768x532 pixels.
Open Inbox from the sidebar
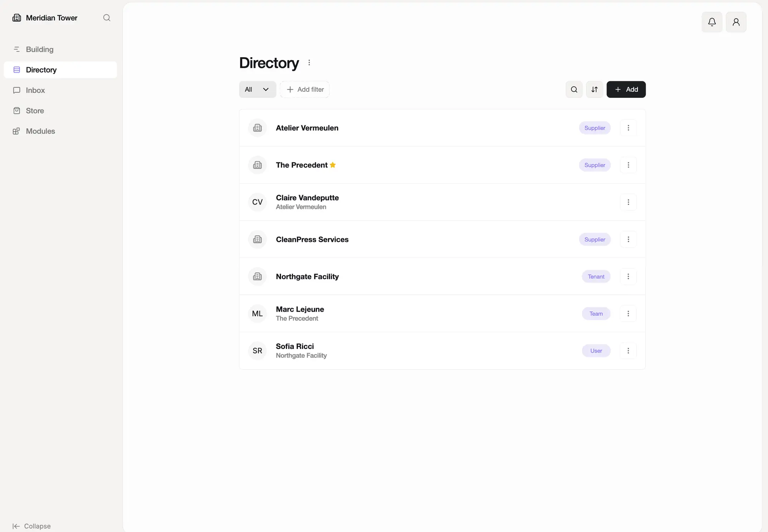[60, 90]
